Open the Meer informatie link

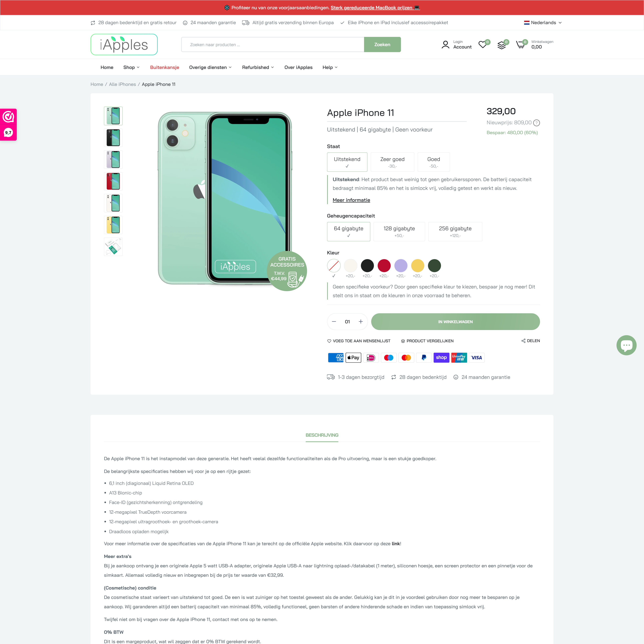coord(351,200)
